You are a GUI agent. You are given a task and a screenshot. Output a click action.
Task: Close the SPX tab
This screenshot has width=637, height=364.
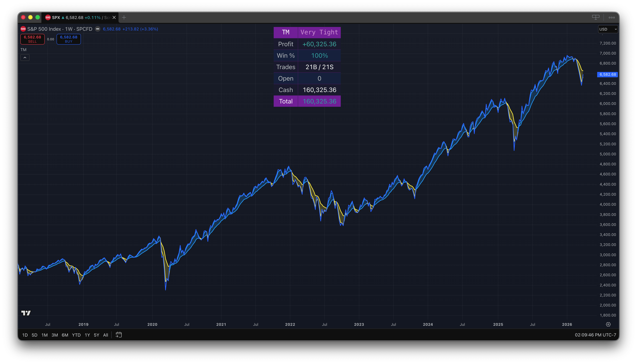coord(114,18)
